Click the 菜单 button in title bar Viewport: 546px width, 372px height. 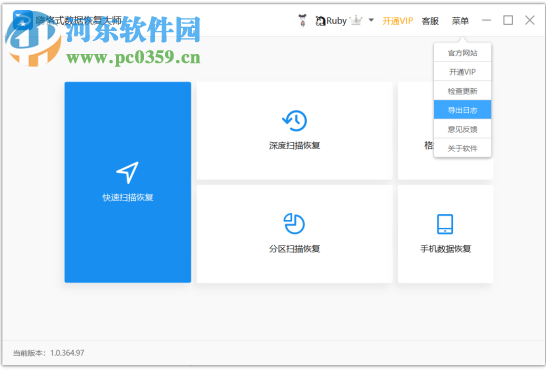tap(460, 21)
